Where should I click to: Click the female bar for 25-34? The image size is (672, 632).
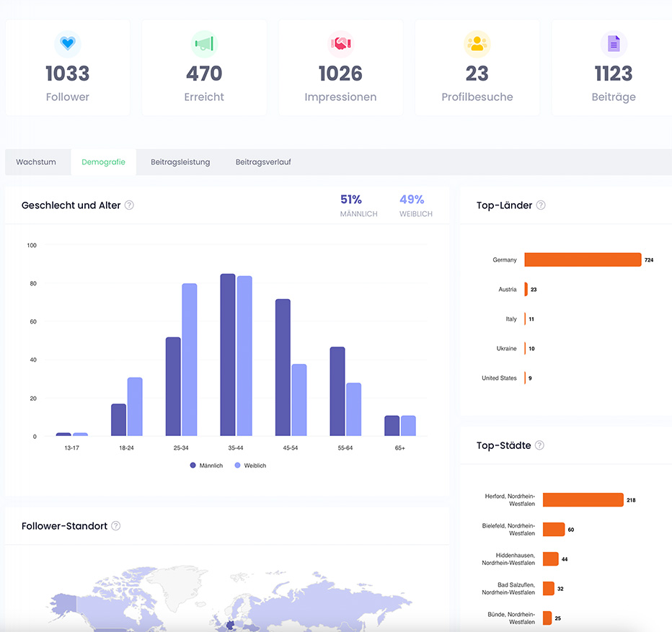(x=190, y=360)
